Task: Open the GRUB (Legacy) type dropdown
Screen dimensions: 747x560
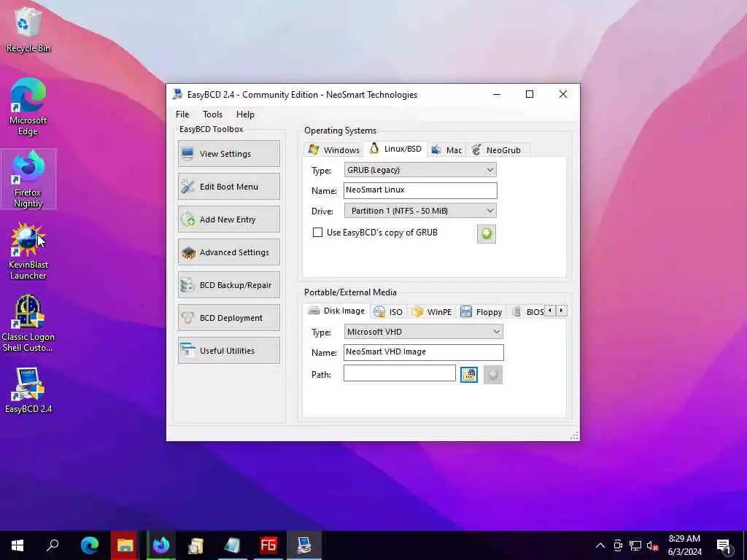Action: tap(420, 170)
